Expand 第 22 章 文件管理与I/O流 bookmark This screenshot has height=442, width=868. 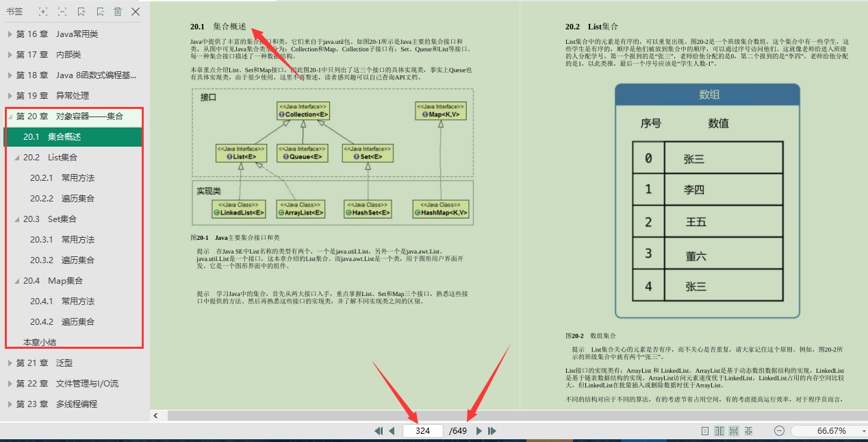coord(10,383)
